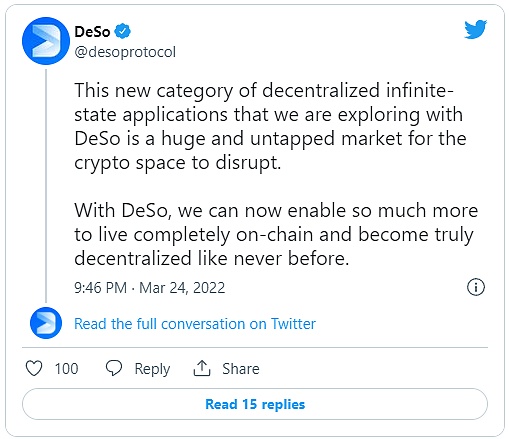Like the tweet with heart icon
The height and width of the screenshot is (439, 509).
34,369
